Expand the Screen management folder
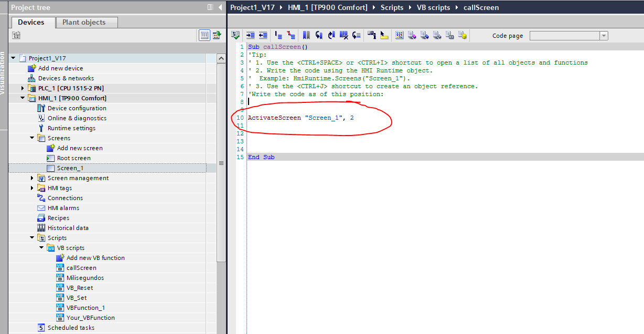 [x=32, y=178]
